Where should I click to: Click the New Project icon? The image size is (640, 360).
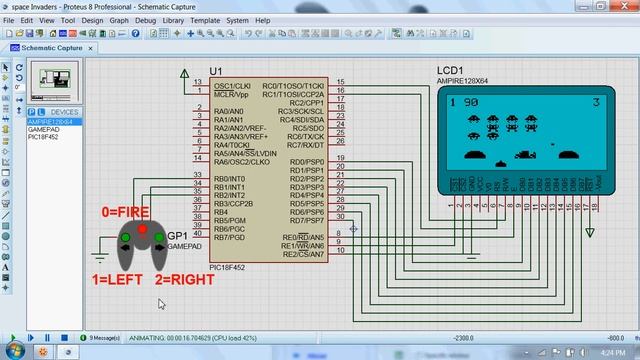[9, 33]
